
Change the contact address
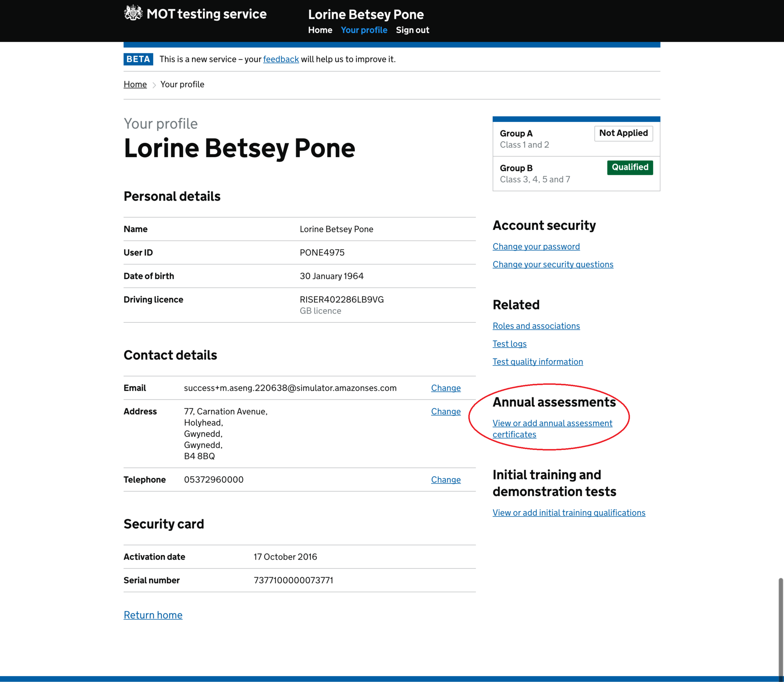(x=446, y=412)
